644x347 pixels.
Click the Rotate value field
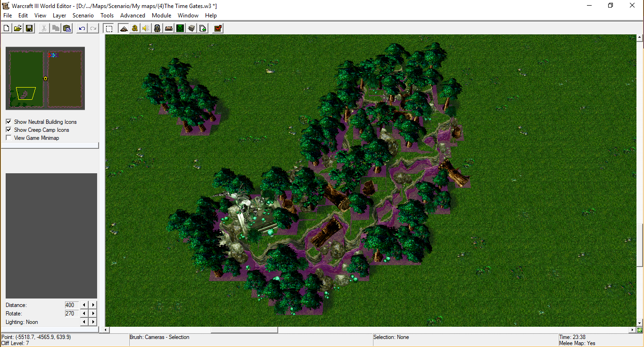[72, 313]
